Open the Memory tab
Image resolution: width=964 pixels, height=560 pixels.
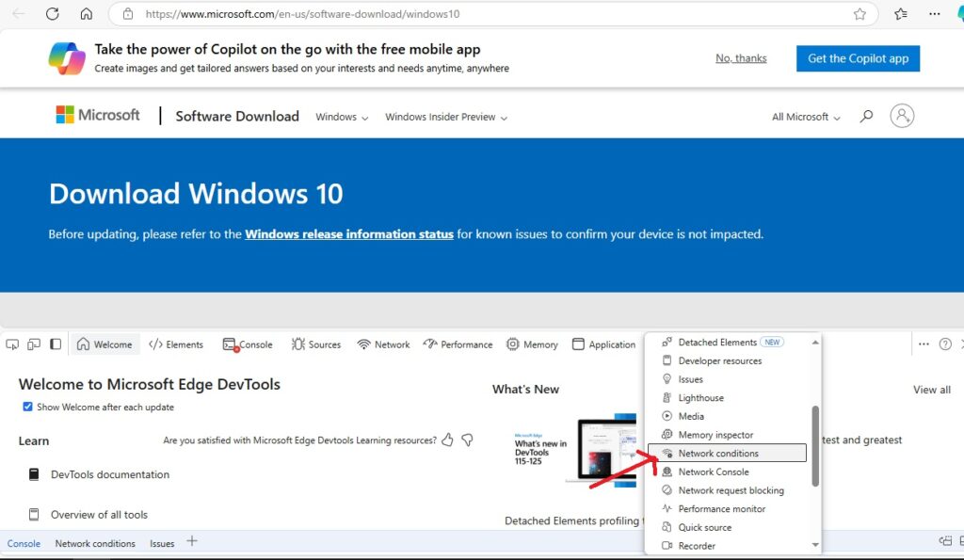(532, 344)
